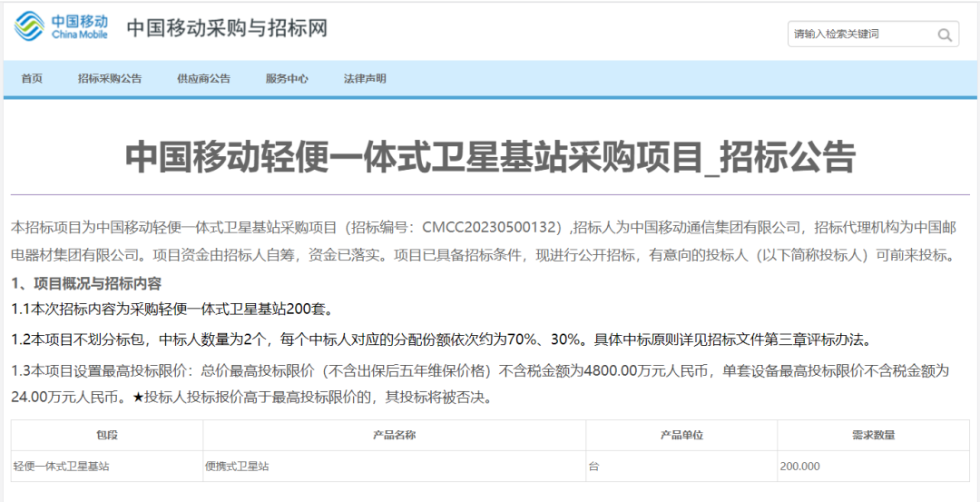Click the 包段 table column header

(x=107, y=435)
